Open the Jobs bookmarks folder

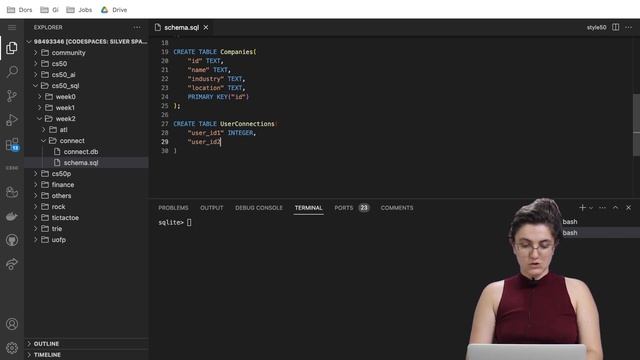[79, 10]
